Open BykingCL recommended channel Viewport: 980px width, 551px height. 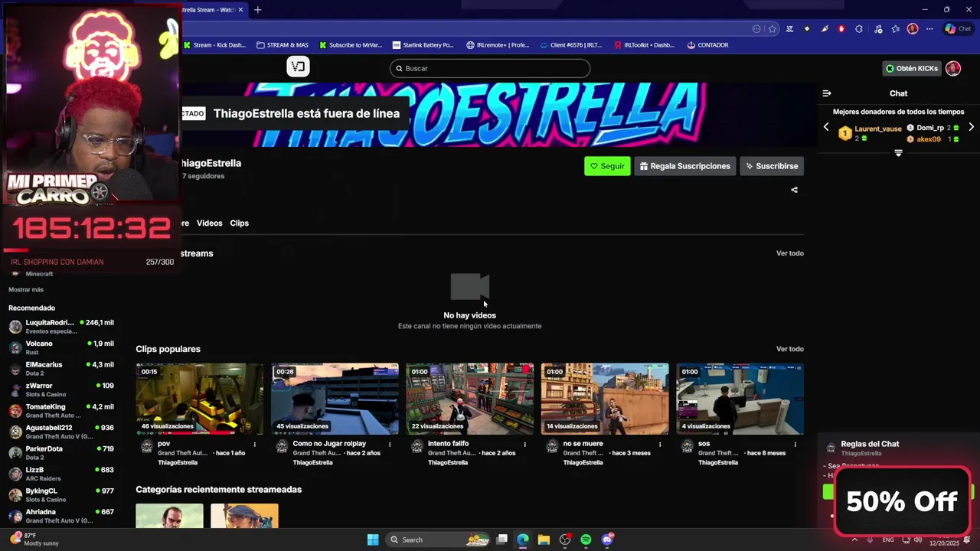pyautogui.click(x=61, y=495)
